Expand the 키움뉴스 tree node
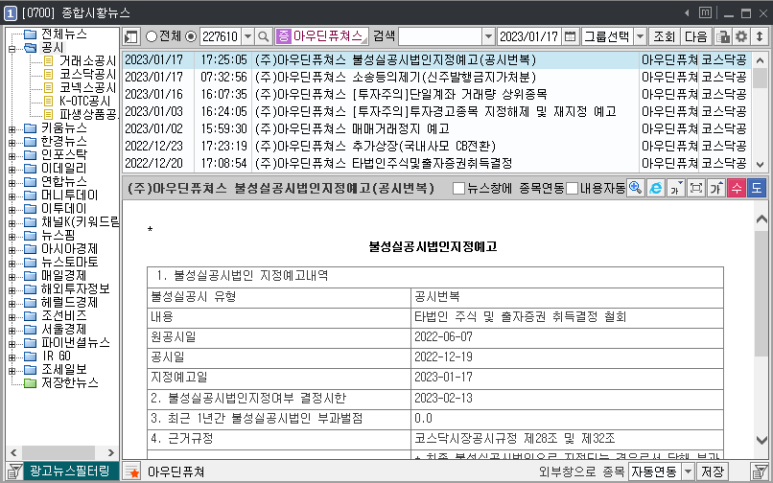Screen dimensions: 773x483 point(12,129)
